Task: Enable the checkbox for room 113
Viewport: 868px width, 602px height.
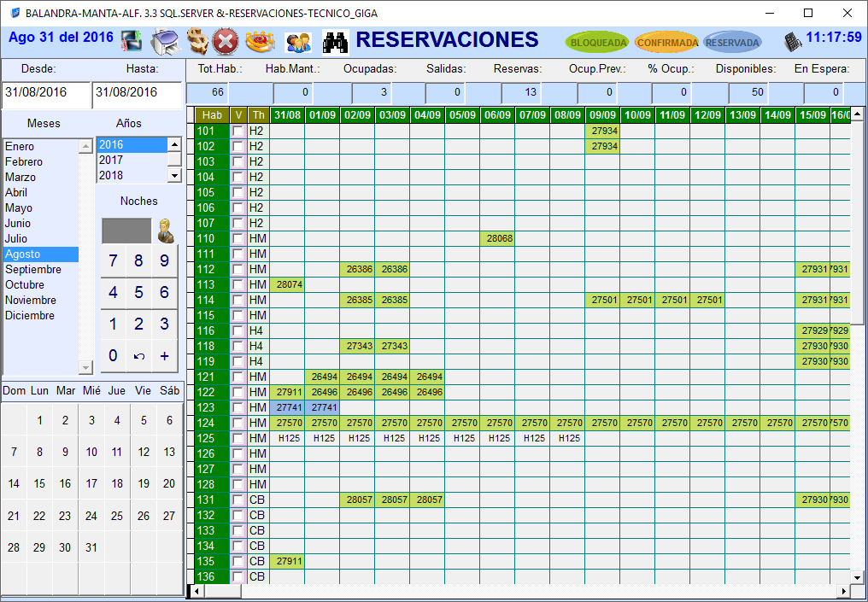Action: click(x=238, y=284)
